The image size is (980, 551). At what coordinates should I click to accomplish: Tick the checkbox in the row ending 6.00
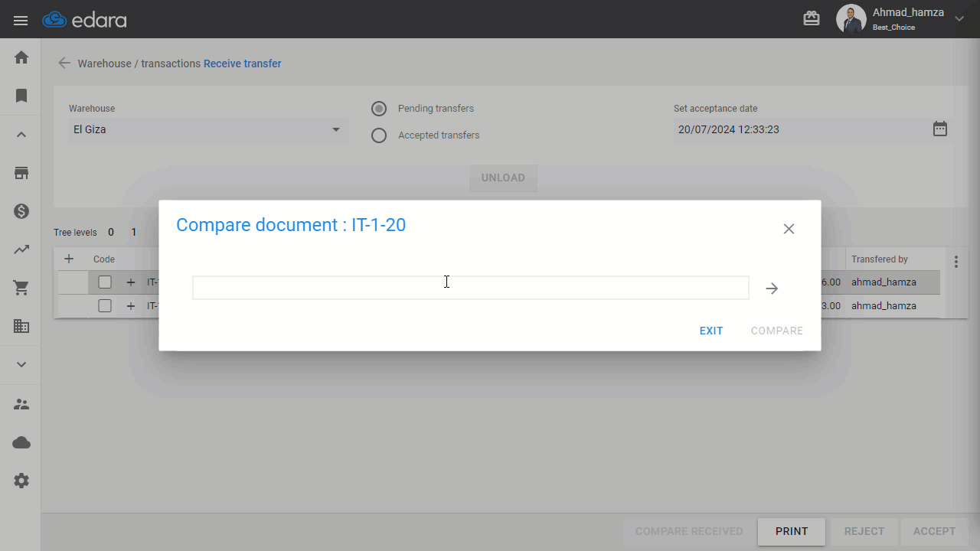105,282
